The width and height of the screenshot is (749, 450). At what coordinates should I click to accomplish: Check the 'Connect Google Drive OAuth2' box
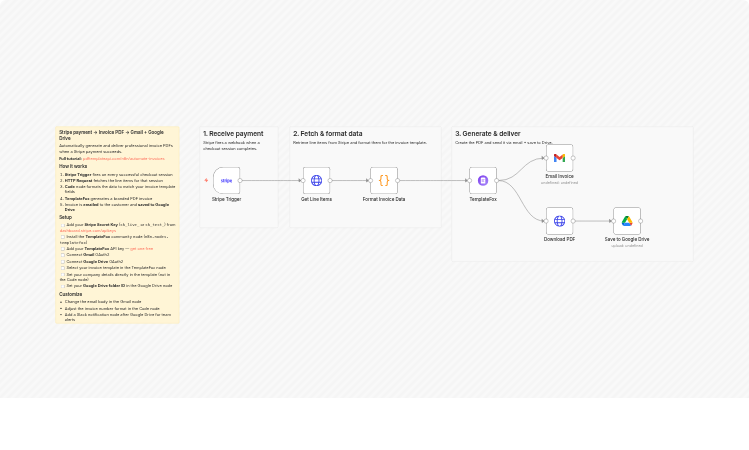point(63,262)
